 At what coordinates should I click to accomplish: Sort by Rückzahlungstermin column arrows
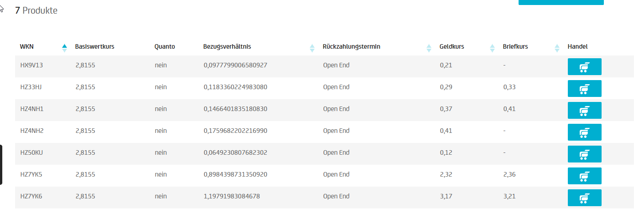pyautogui.click(x=429, y=47)
